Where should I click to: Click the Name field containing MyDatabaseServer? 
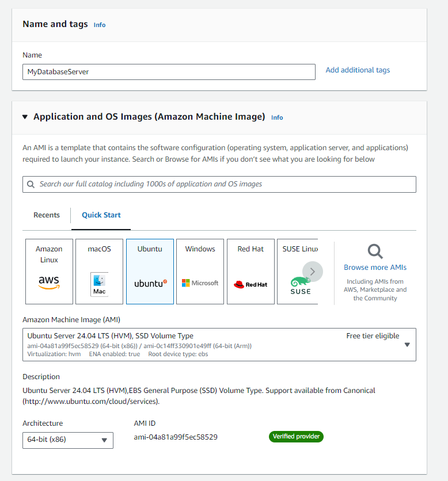[169, 72]
